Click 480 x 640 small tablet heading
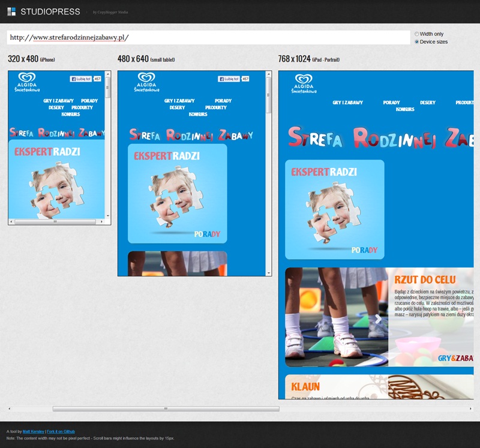480x448 pixels. (x=146, y=59)
